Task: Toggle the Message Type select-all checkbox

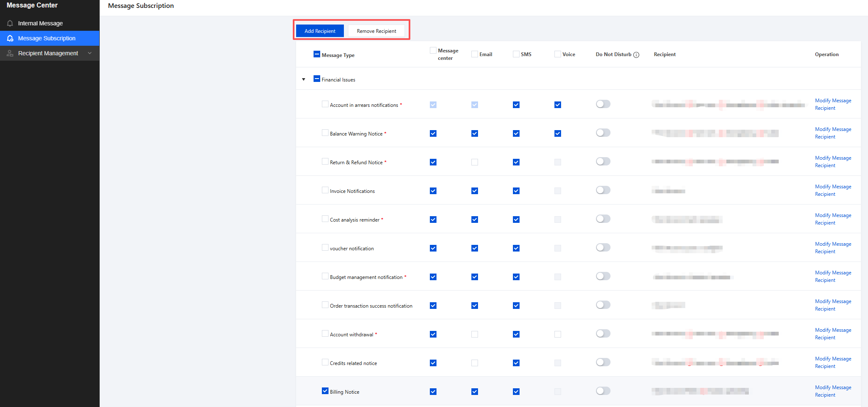Action: coord(317,54)
